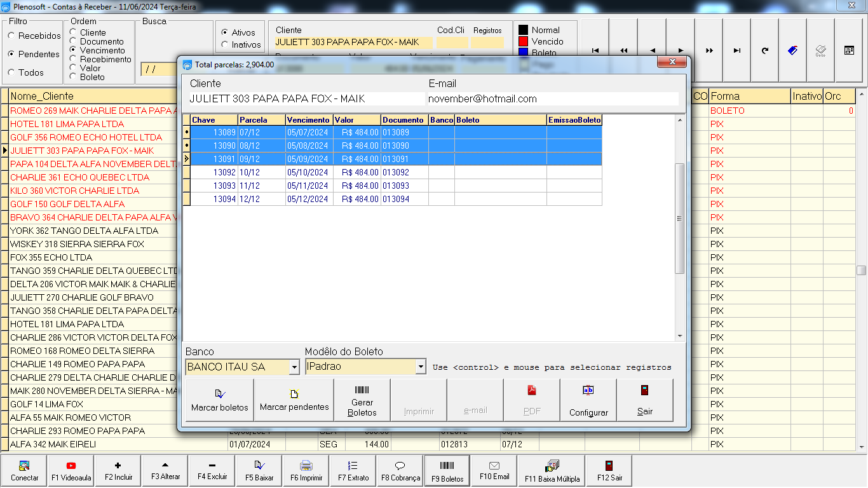Click Nome_Cliente column header in main grid
The image size is (868, 488).
tap(92, 97)
